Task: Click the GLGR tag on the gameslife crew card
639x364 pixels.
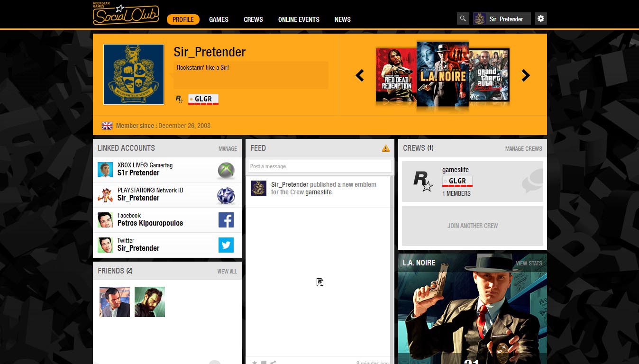Action: [457, 182]
